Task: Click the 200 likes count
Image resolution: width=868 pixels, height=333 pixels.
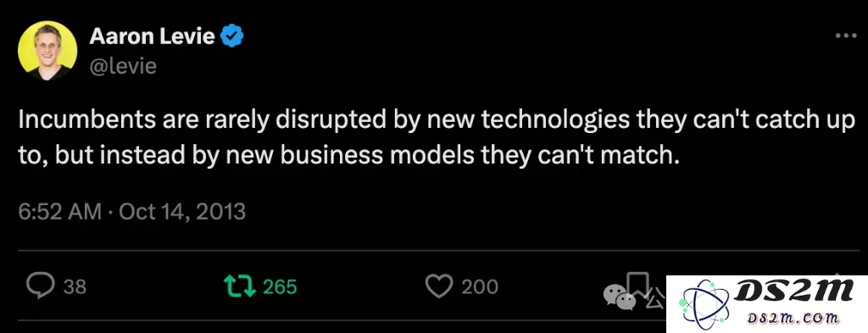Action: click(x=480, y=286)
